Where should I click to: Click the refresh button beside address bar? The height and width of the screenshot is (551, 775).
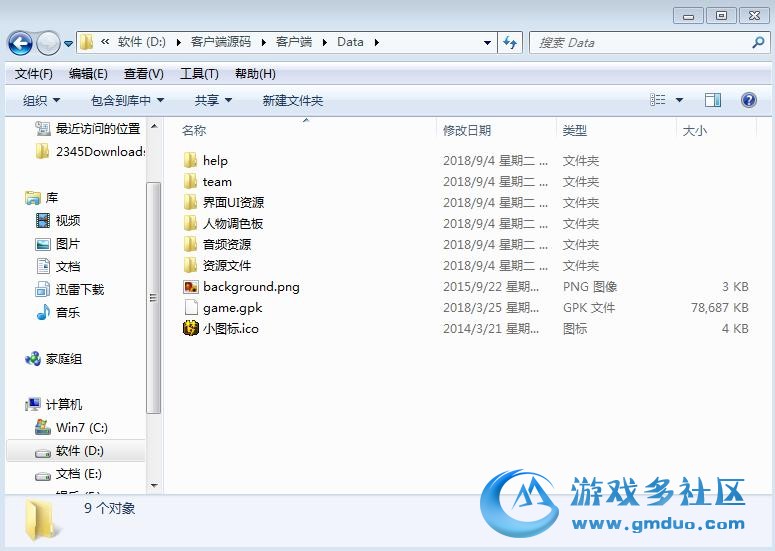pos(510,42)
